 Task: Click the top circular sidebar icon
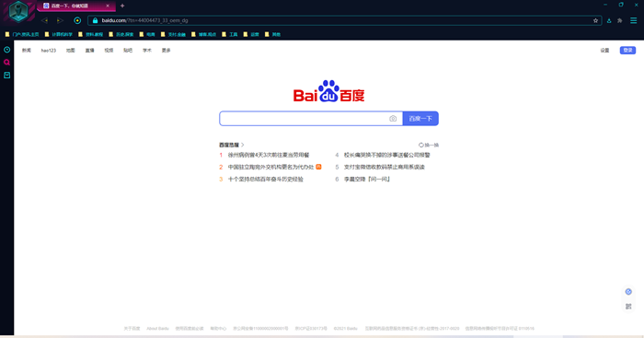click(x=7, y=50)
